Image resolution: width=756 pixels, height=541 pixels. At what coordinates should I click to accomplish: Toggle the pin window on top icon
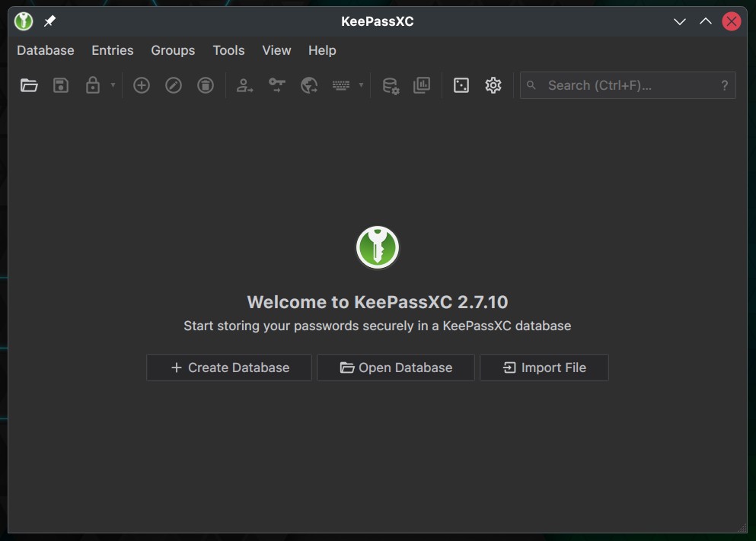(x=49, y=21)
